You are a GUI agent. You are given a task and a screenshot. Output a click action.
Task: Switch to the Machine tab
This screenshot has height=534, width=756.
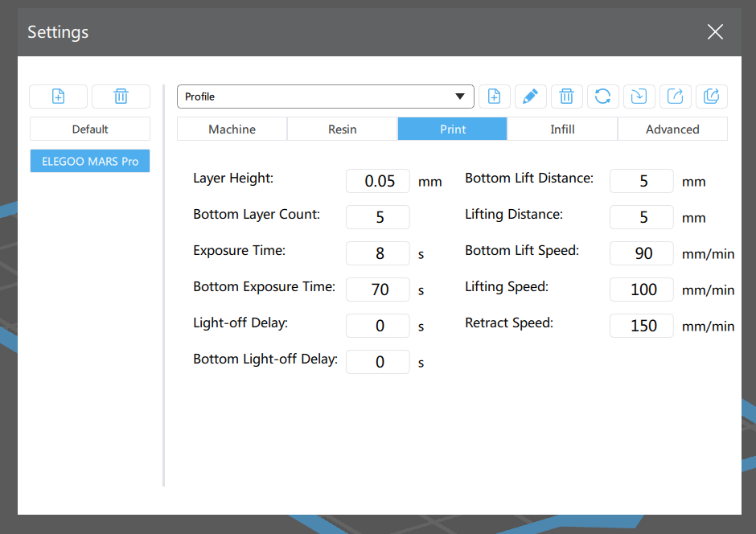232,129
